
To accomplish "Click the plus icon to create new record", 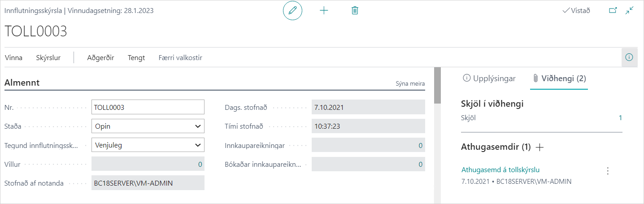I will pos(324,11).
